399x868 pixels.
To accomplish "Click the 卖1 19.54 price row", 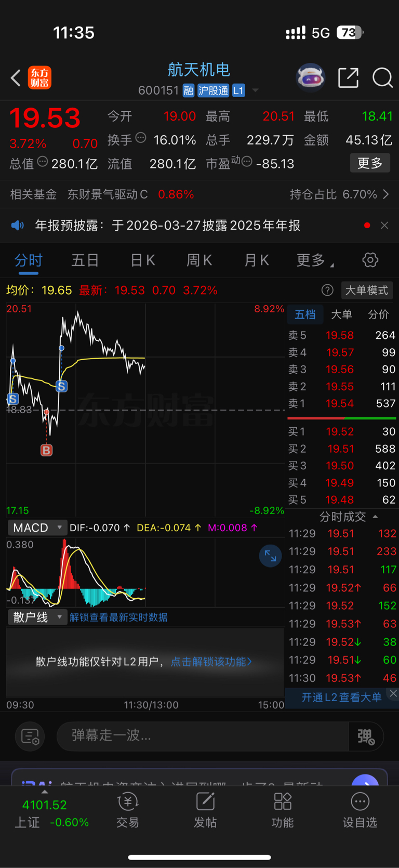I will pyautogui.click(x=342, y=403).
